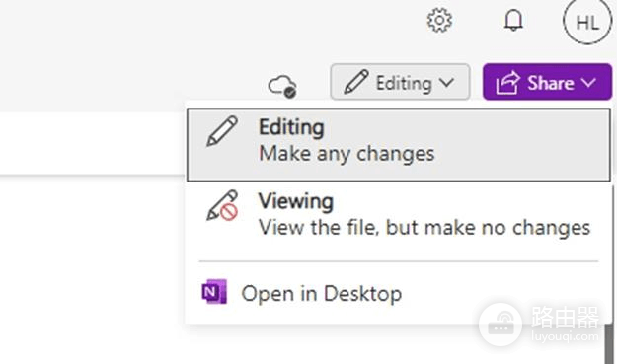This screenshot has height=364, width=617.
Task: Switch to Viewing mode
Action: (x=399, y=214)
